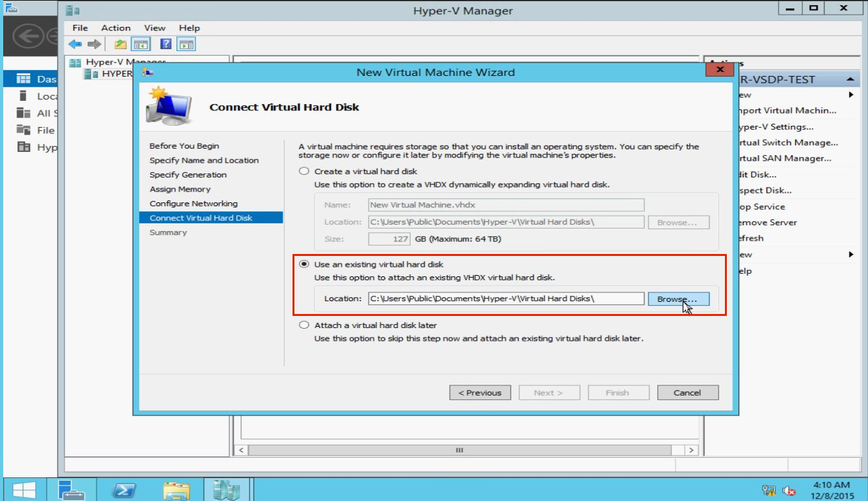
Task: Open the blue Help toolbar icon
Action: pos(166,44)
